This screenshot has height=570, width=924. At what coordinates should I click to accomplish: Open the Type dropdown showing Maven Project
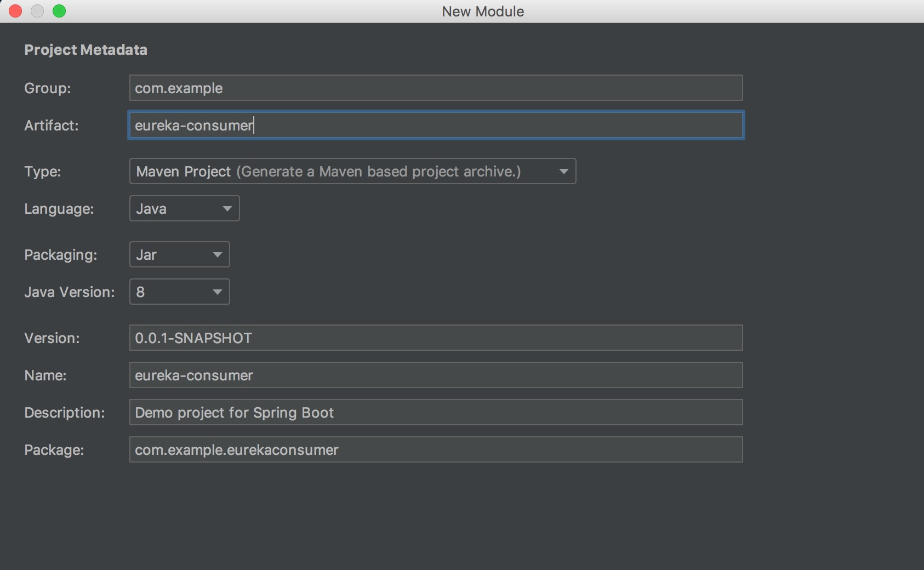coord(352,171)
